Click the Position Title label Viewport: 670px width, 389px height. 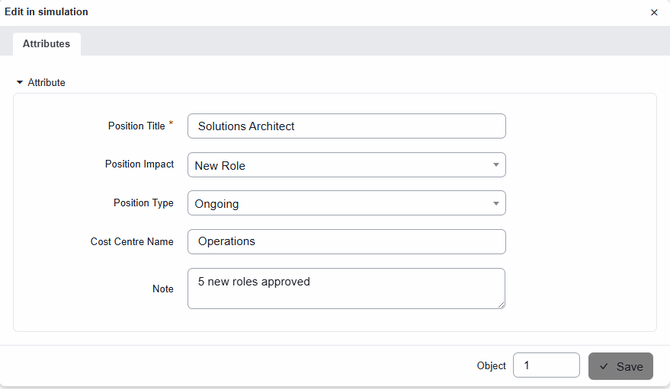coord(136,126)
